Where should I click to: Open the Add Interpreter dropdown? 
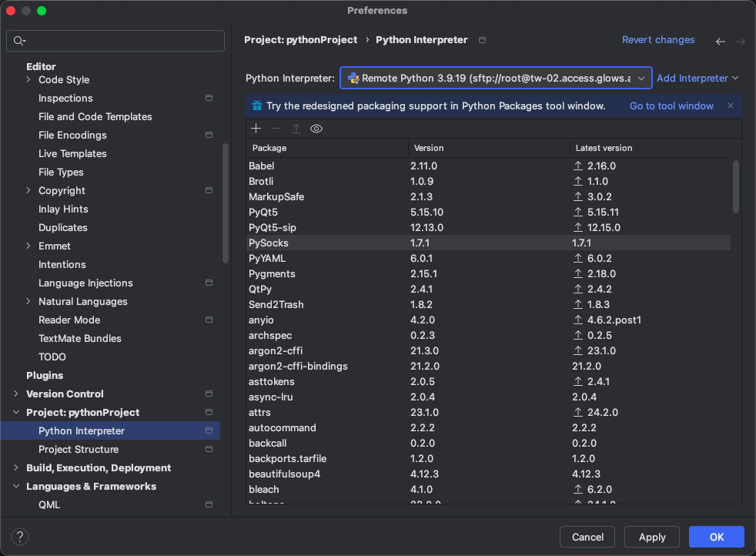pyautogui.click(x=697, y=78)
